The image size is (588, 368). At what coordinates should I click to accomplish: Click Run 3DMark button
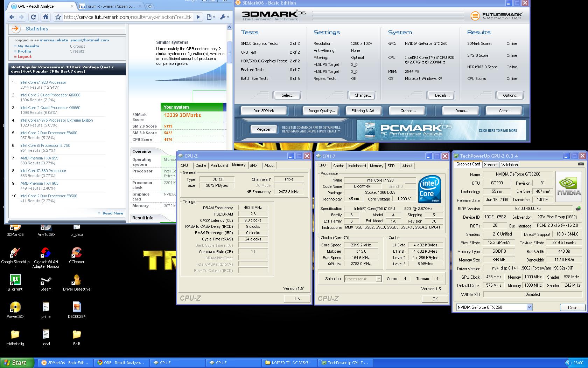click(x=264, y=111)
